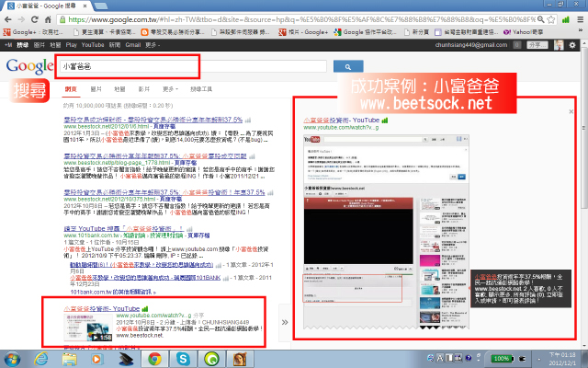The height and width of the screenshot is (368, 588).
Task: Show more bookmarks via double chevron
Action: pos(582,30)
